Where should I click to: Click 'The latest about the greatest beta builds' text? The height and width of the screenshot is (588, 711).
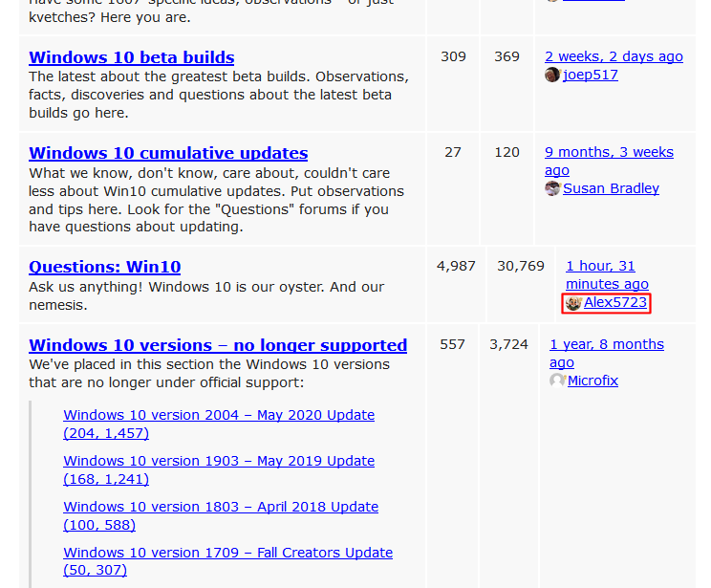[219, 95]
